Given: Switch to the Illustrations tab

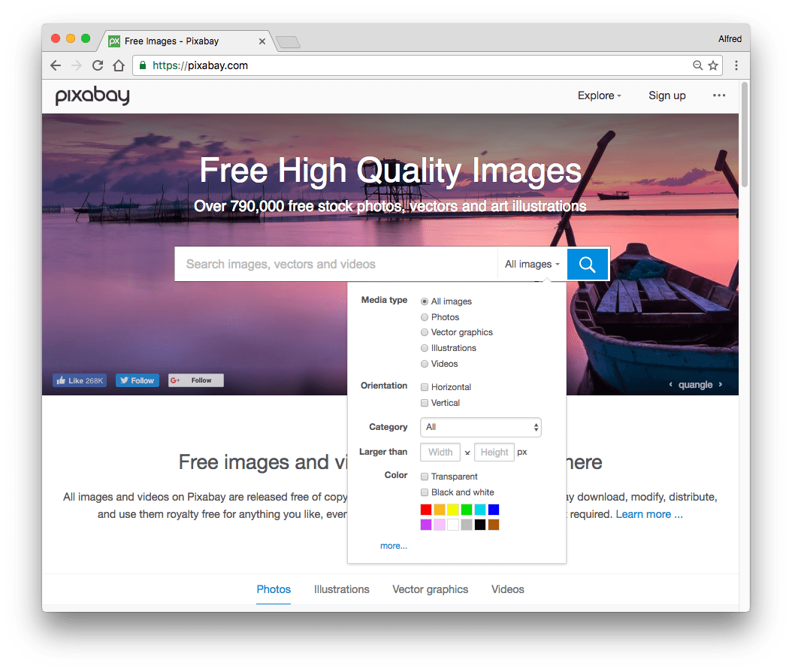Looking at the screenshot, I should [341, 589].
